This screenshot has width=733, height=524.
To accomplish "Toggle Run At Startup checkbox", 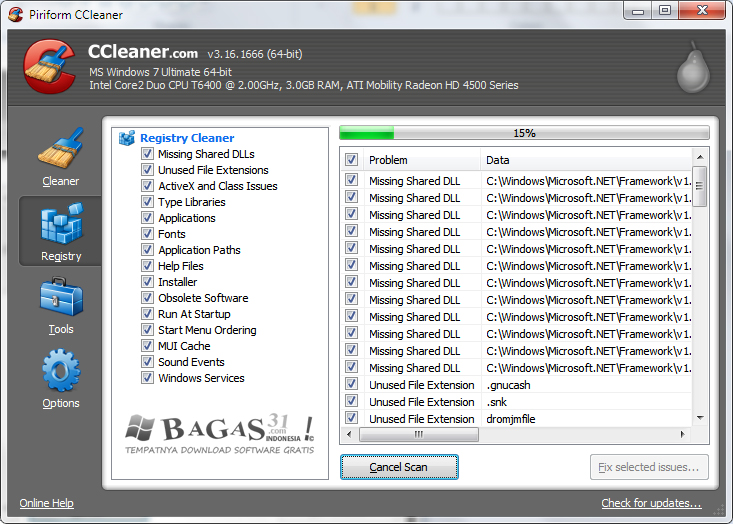I will tap(147, 314).
